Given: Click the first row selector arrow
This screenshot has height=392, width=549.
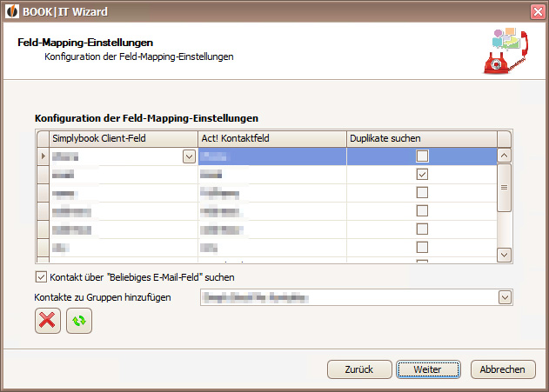Looking at the screenshot, I should (43, 156).
